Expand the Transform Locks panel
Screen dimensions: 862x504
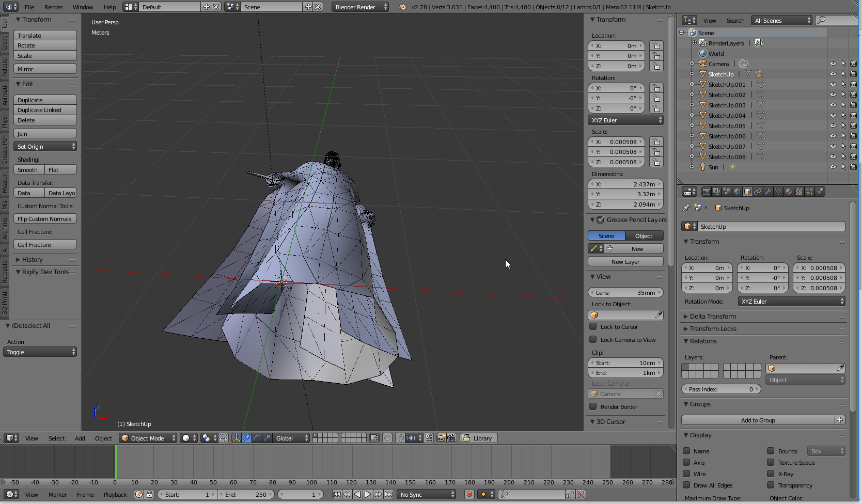713,328
